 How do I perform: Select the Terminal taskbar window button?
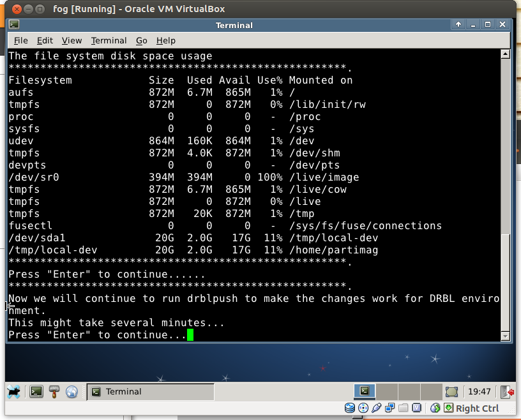click(150, 391)
